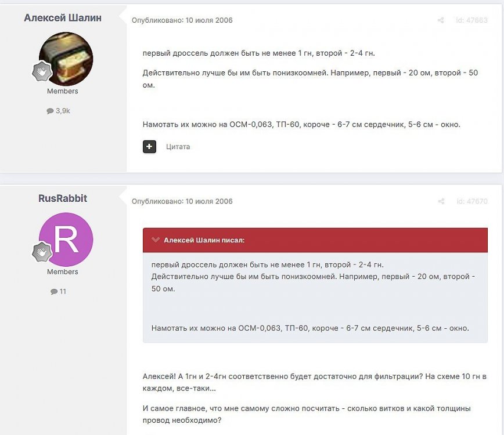Click the plus multi-quote button
The image size is (504, 435).
tap(149, 146)
